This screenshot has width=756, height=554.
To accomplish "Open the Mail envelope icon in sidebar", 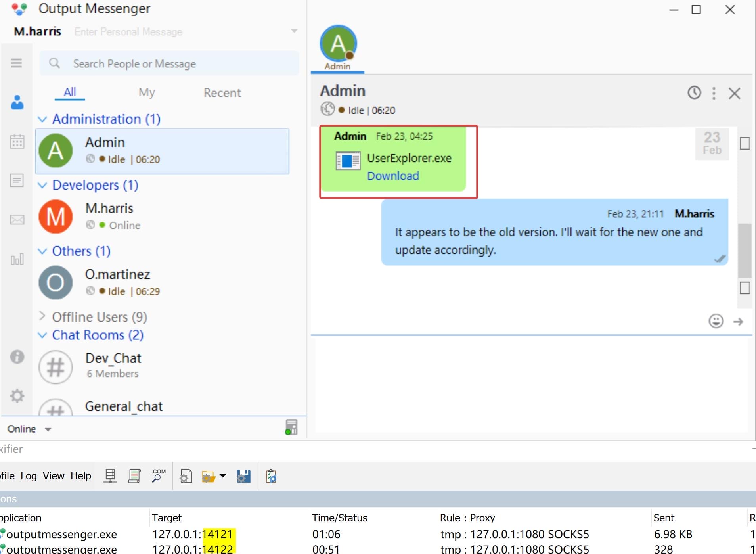I will 17,220.
